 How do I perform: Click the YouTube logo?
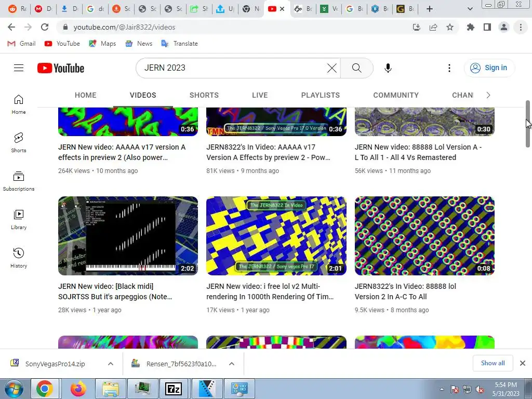click(61, 68)
